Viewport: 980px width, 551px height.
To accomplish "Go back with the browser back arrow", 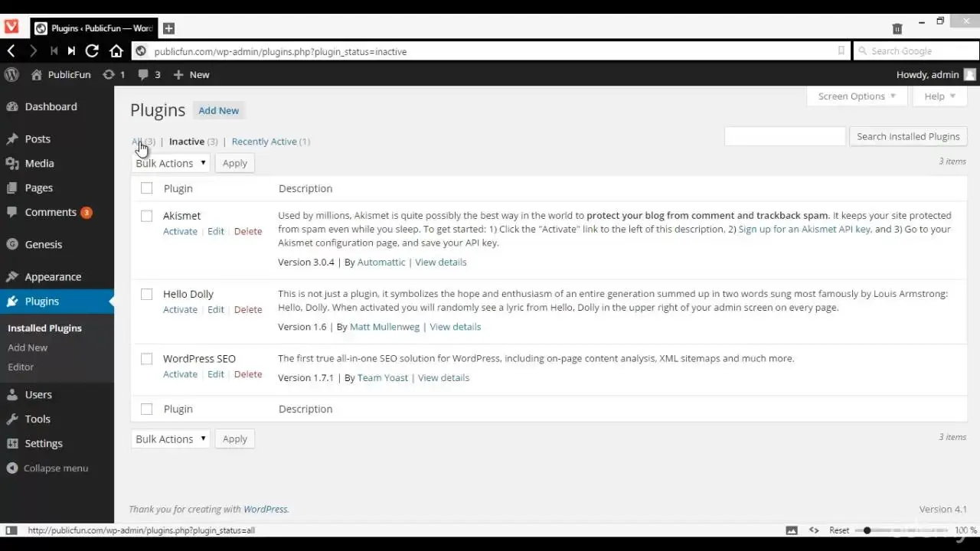I will (11, 51).
